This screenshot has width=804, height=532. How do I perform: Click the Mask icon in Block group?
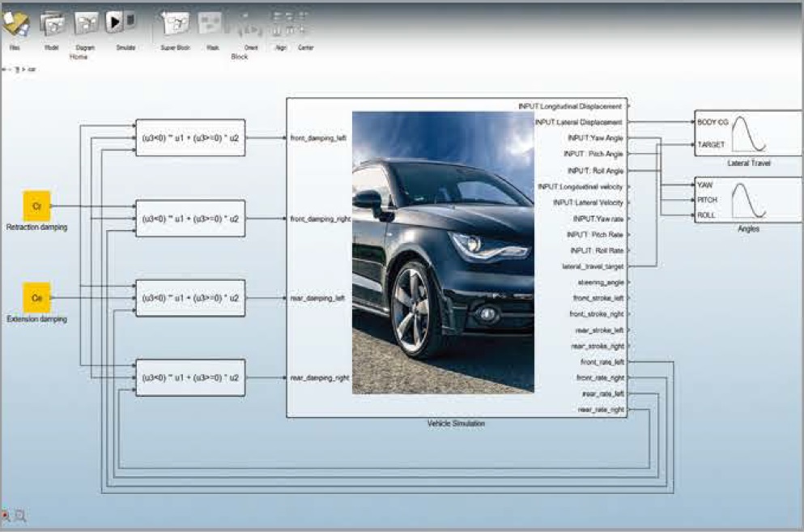coord(212,24)
